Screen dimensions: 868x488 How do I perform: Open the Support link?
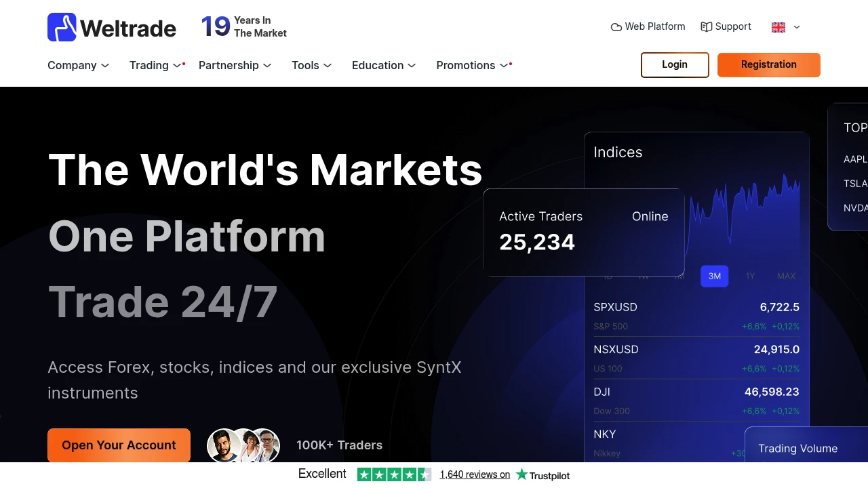(x=726, y=27)
